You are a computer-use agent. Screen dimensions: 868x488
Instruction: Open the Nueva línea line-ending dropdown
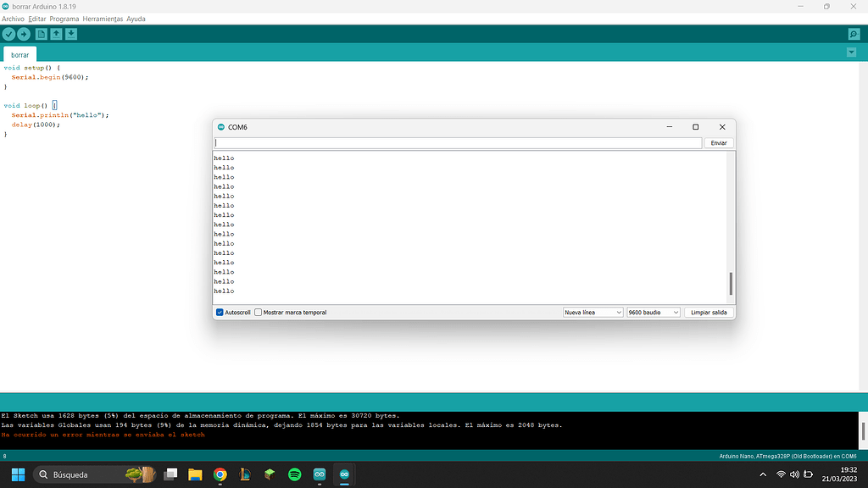[592, 312]
